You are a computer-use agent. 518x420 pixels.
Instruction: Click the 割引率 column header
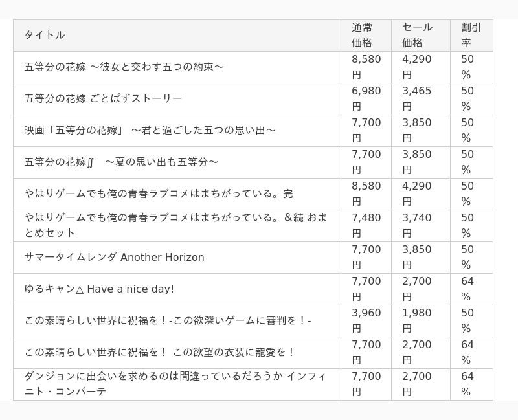(471, 35)
